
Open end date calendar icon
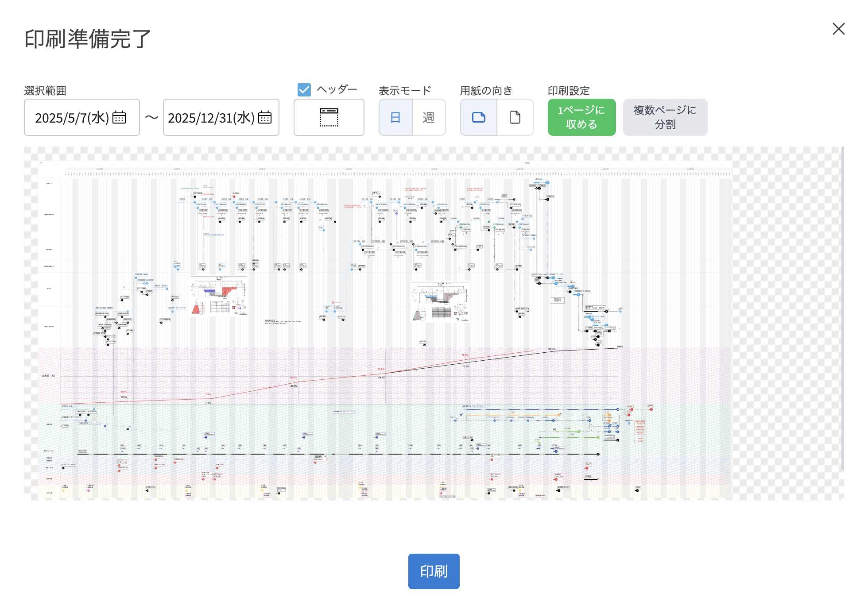[x=264, y=117]
